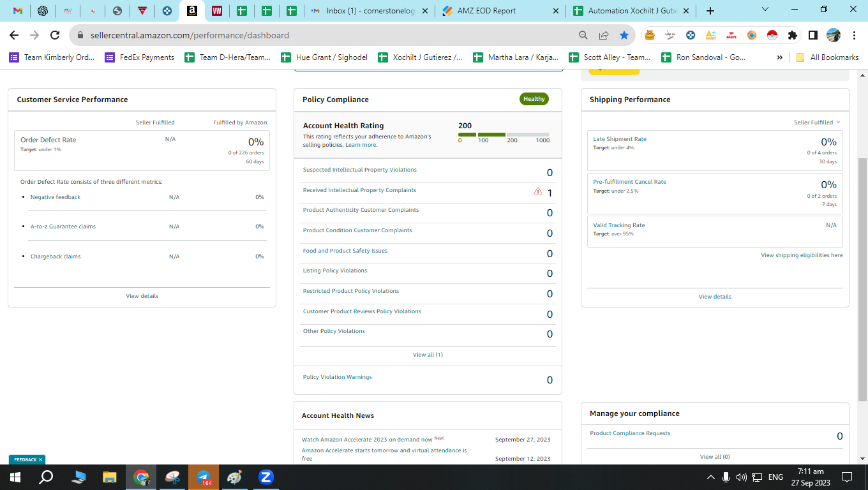Image resolution: width=868 pixels, height=490 pixels.
Task: Open the LOG IN browser extension
Action: (670, 35)
